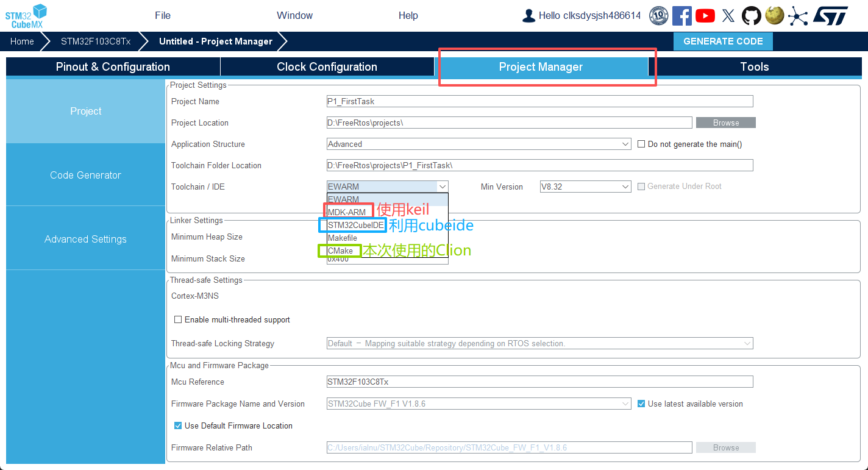Open the Window menu
The image size is (868, 470).
click(x=294, y=16)
